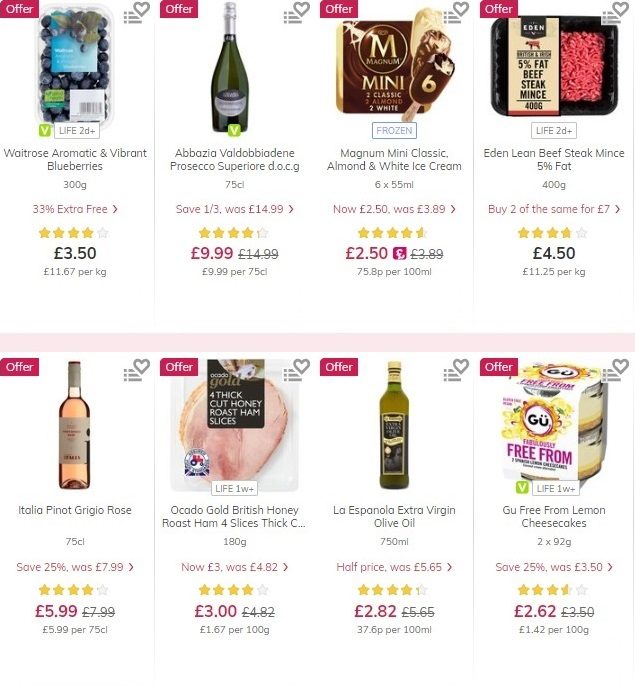Screen dimensions: 635x690
Task: Expand Buy 2 of the same for £7
Action: click(x=554, y=209)
